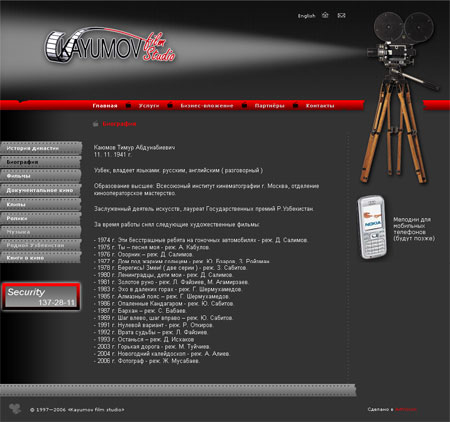This screenshot has width=450, height=422.
Task: Click the Nokia phone image
Action: point(372,227)
